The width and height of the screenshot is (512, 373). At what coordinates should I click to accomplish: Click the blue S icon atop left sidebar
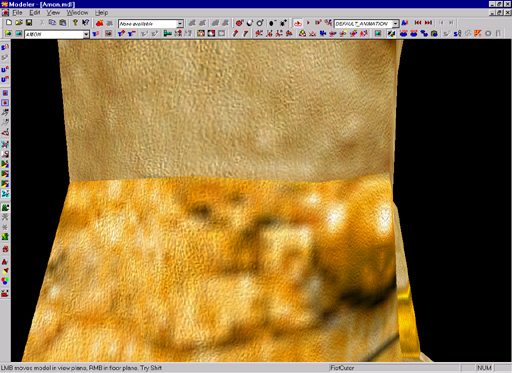[x=5, y=48]
